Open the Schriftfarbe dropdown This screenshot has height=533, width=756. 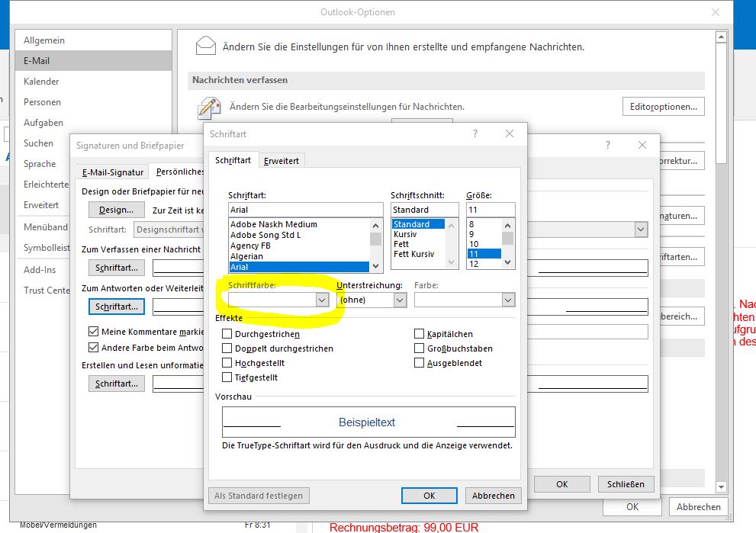322,300
